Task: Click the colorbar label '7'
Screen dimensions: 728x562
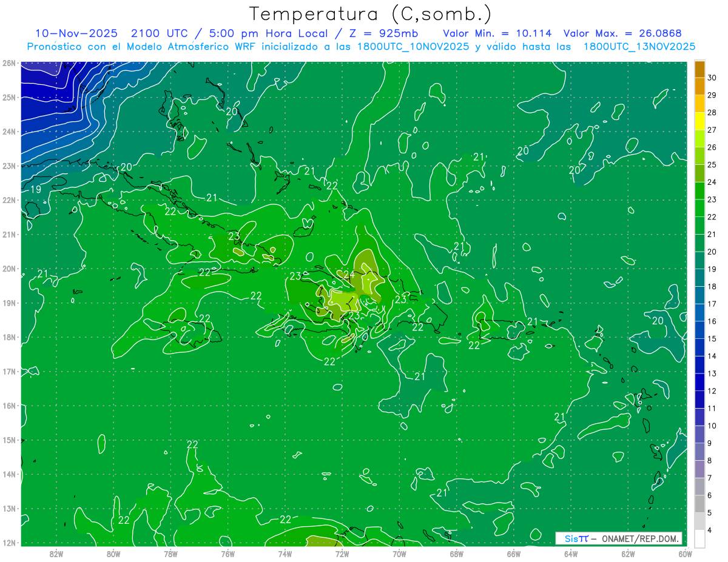Action: tap(710, 478)
